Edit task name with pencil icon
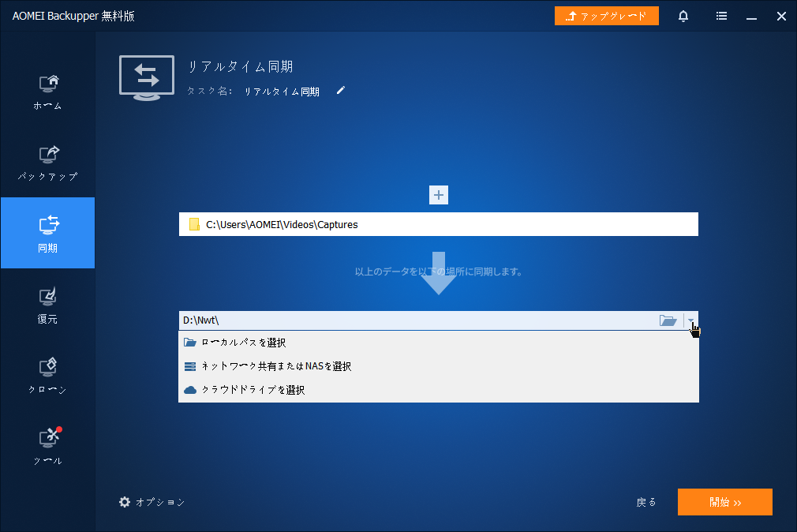 coord(341,91)
